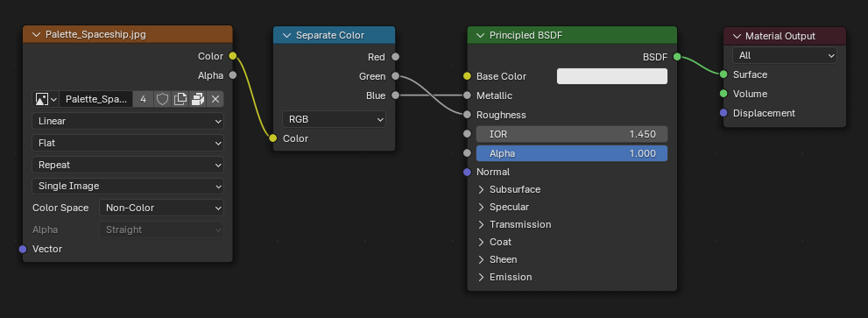The image size is (868, 318).
Task: Click the Metallic input socket
Action: (467, 95)
